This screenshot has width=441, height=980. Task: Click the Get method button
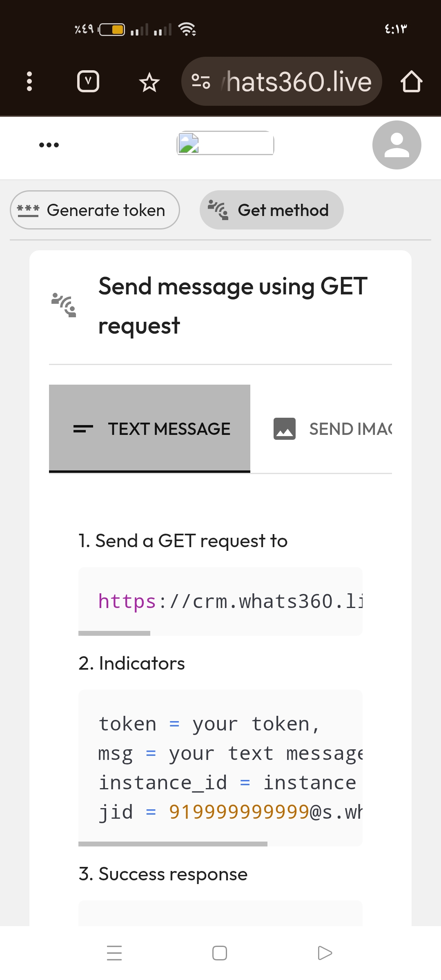pos(272,210)
